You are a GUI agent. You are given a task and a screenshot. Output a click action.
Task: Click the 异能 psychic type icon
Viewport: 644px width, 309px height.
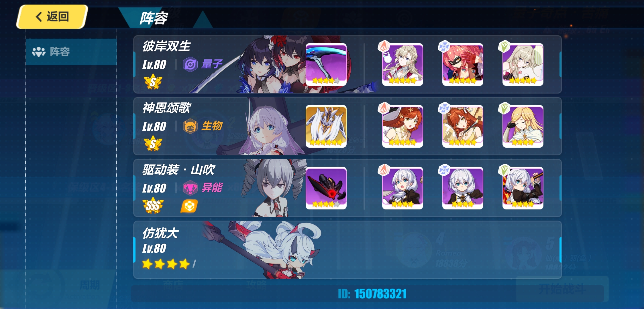(190, 188)
